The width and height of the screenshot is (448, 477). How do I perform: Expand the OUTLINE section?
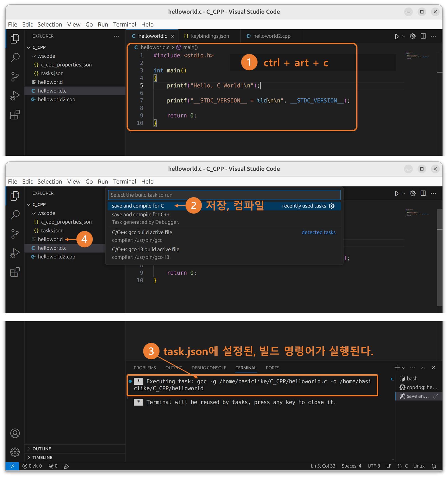coord(75,449)
